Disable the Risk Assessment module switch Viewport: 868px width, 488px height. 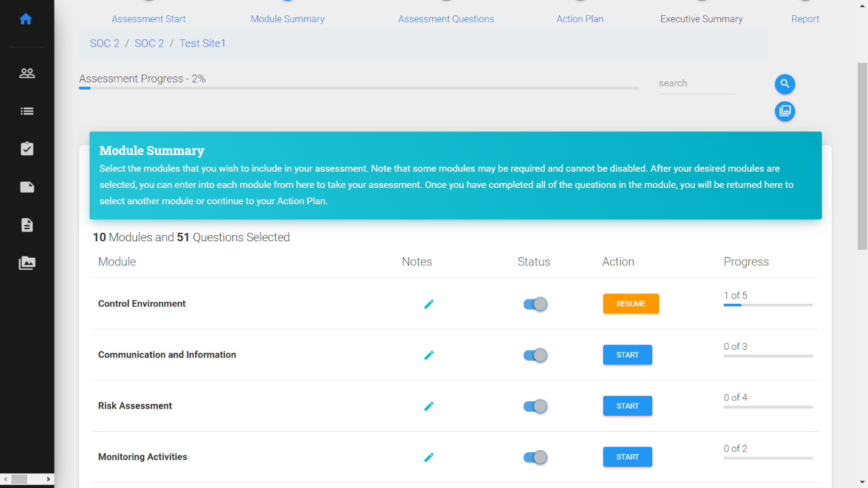pyautogui.click(x=535, y=406)
